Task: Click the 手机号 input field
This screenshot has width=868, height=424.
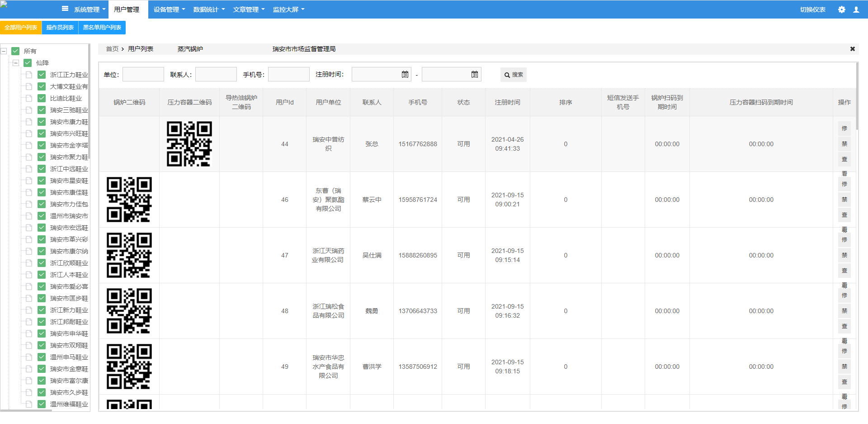Action: (289, 74)
